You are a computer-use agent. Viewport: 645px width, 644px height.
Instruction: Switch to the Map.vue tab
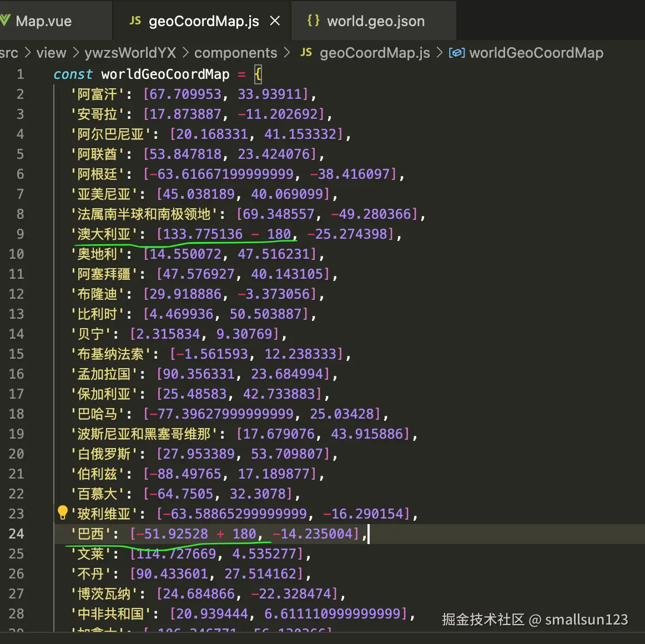[x=44, y=21]
